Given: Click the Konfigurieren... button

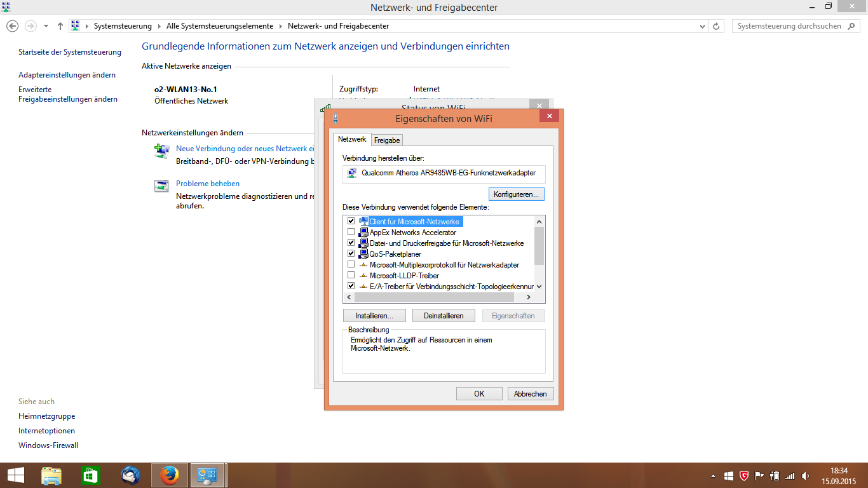Looking at the screenshot, I should 516,194.
